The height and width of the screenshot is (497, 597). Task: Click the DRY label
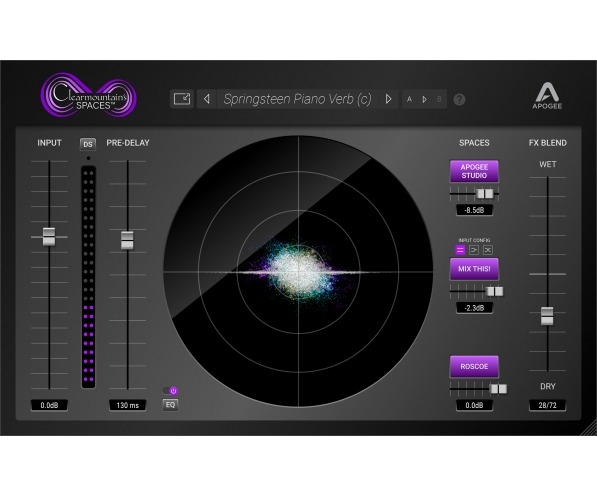(548, 386)
